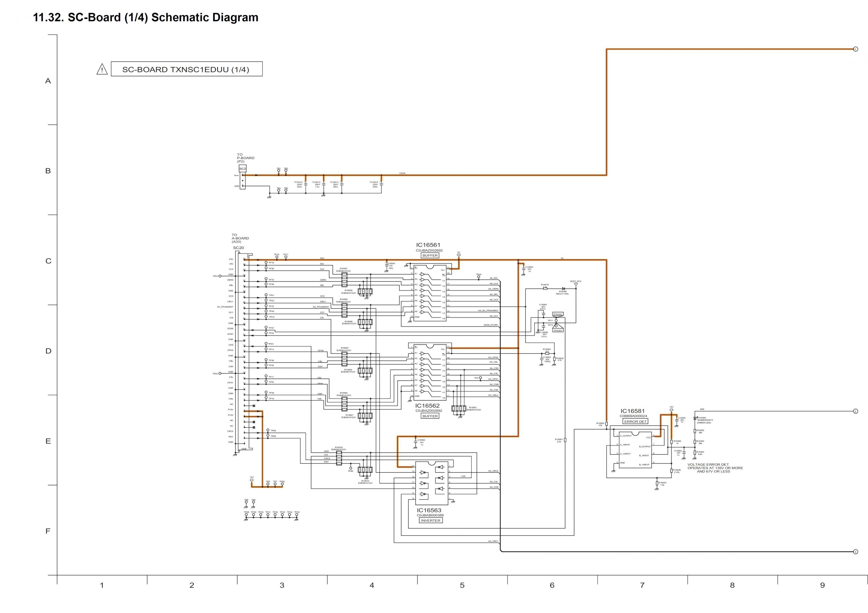
Task: Click circled connector number 1
Action: [856, 49]
